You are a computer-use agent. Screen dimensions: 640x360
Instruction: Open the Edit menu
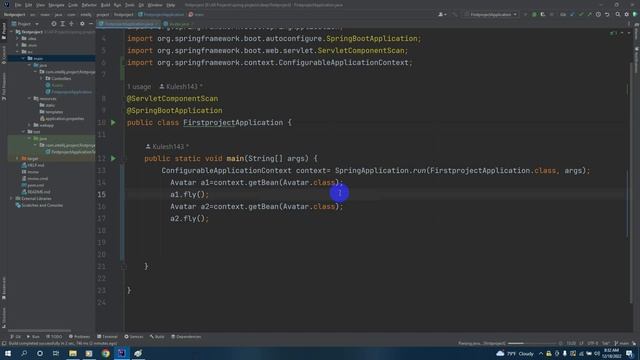point(29,5)
